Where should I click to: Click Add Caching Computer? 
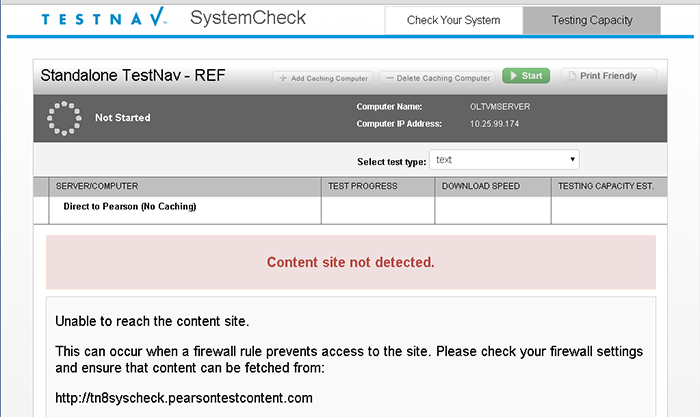(x=323, y=77)
